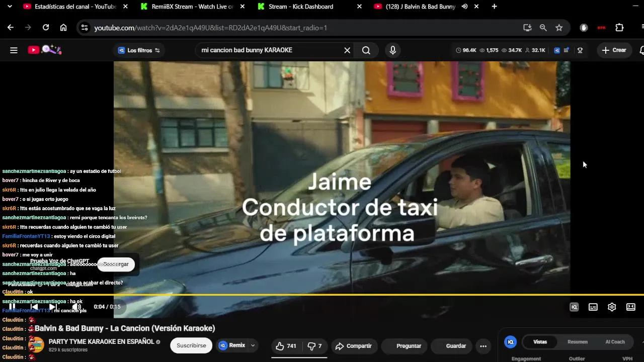Viewport: 644px width, 362px height.
Task: Open YouTube notifications bell
Action: 641,50
